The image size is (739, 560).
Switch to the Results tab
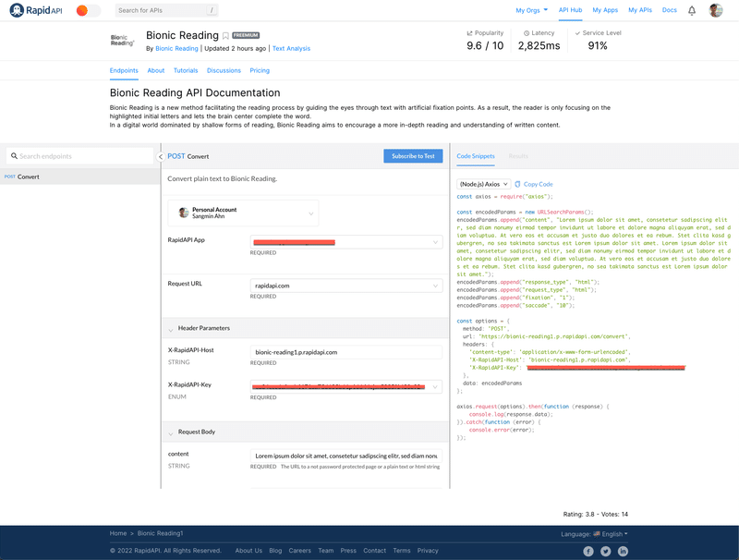point(518,156)
